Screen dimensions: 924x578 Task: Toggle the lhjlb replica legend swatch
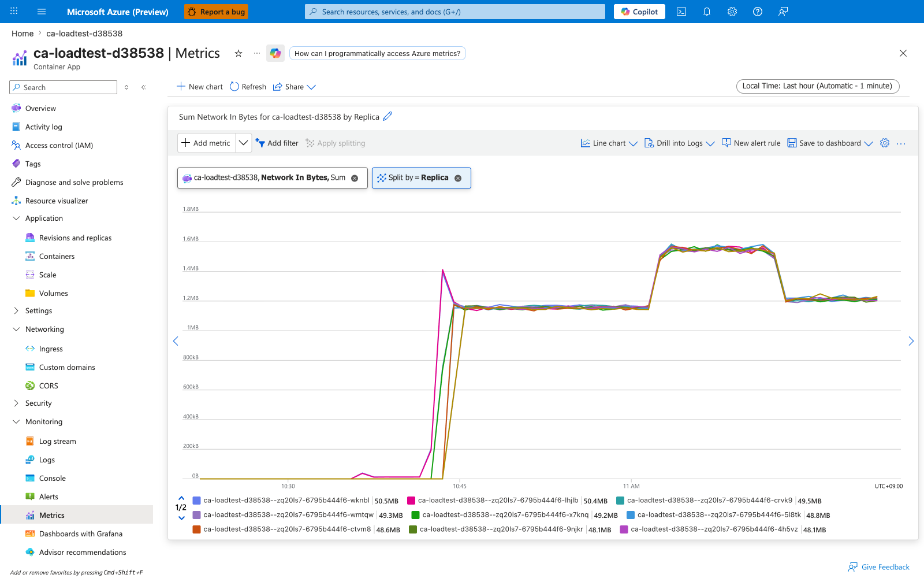tap(411, 501)
